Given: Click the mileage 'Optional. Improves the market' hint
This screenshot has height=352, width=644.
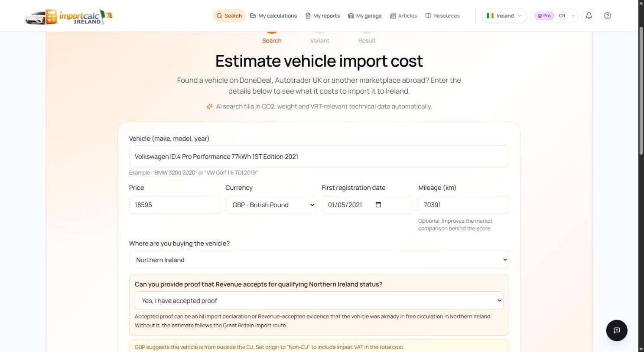Looking at the screenshot, I should 455,225.
